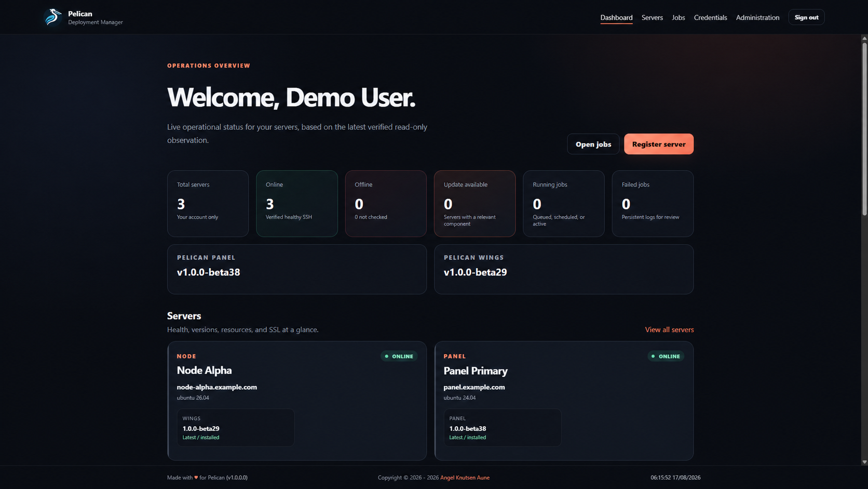Open the Node Alpha server card
Viewport: 868px width, 489px height.
[x=297, y=401]
